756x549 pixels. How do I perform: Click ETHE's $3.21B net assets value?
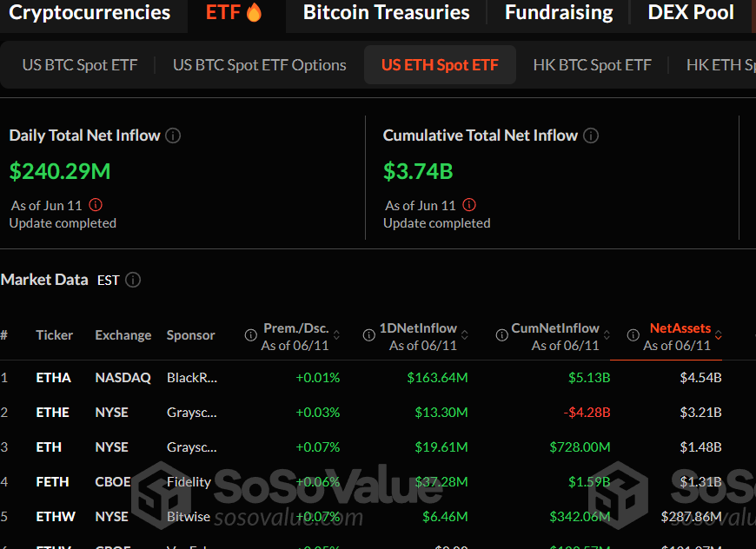700,412
